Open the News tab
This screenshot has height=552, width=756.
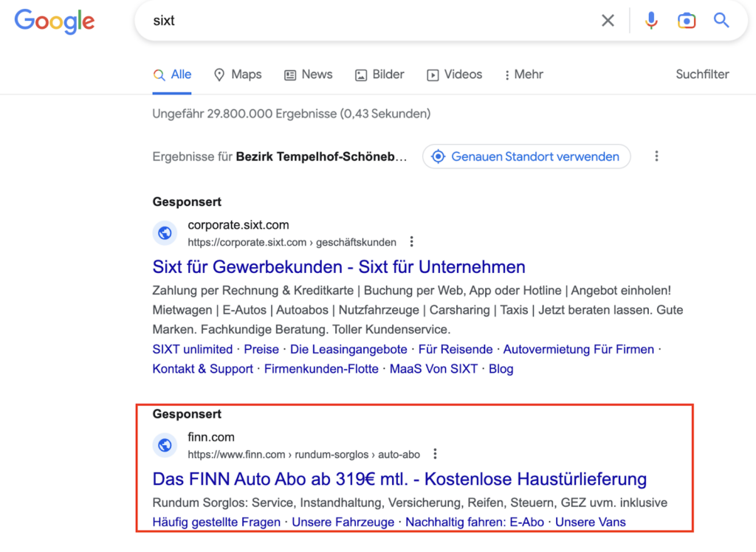point(309,75)
